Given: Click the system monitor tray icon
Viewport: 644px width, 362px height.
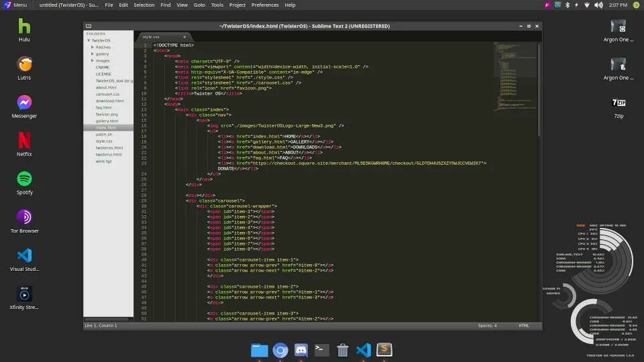Looking at the screenshot, I should (557, 5).
